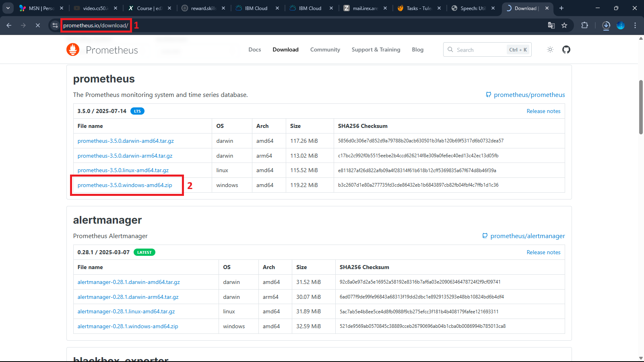Download alertmanager-0.28.1.linux-amd64.tar.gz
This screenshot has height=362, width=644.
point(126,311)
